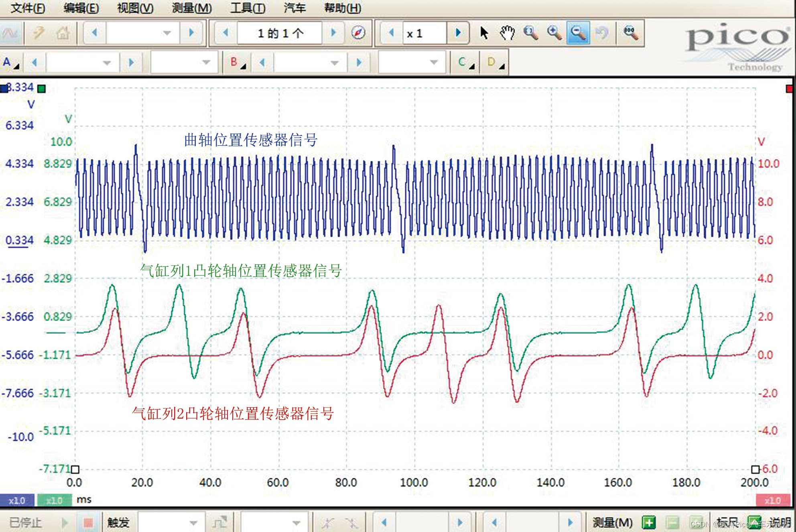Viewport: 796px width, 532px height.
Task: Increase zoom factor with right arrow beside x1
Action: coord(458,33)
